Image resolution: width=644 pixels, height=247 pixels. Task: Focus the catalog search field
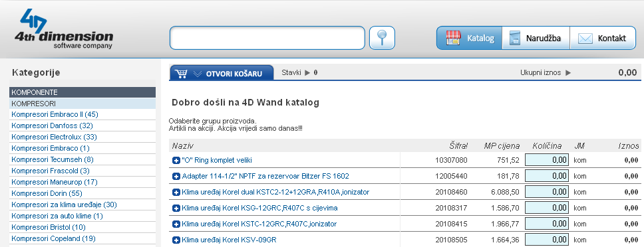coord(267,38)
